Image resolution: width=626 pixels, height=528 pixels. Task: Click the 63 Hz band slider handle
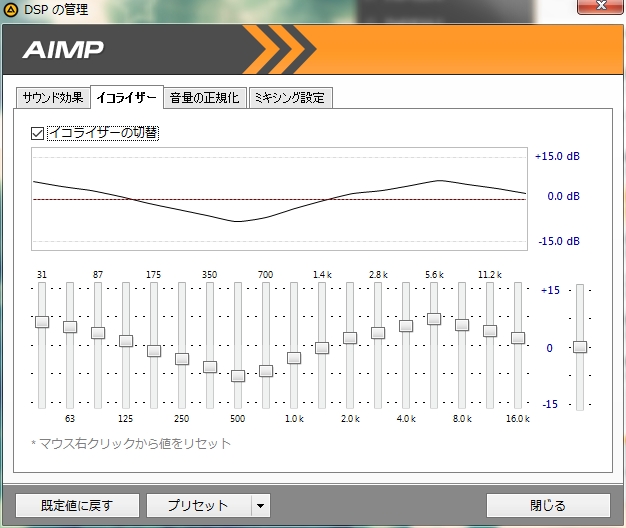[x=70, y=327]
